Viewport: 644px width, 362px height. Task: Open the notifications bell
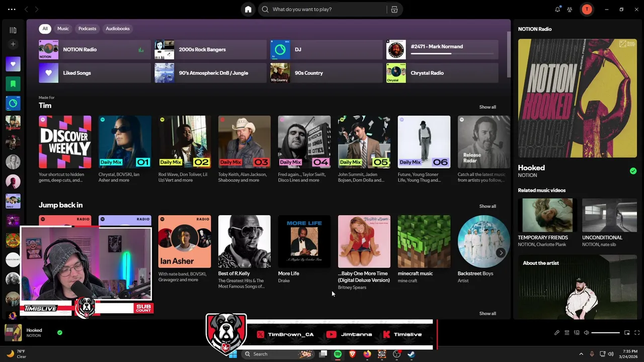pyautogui.click(x=557, y=9)
